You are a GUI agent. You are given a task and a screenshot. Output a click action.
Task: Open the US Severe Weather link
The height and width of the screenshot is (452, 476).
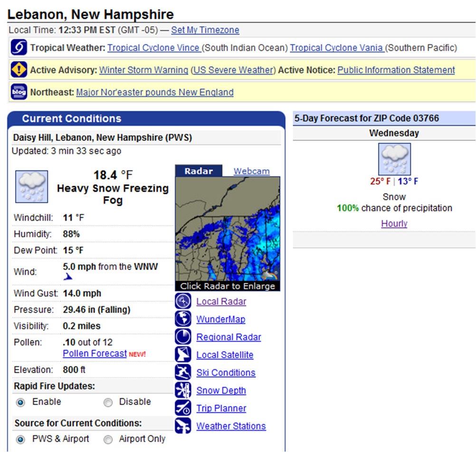[233, 70]
